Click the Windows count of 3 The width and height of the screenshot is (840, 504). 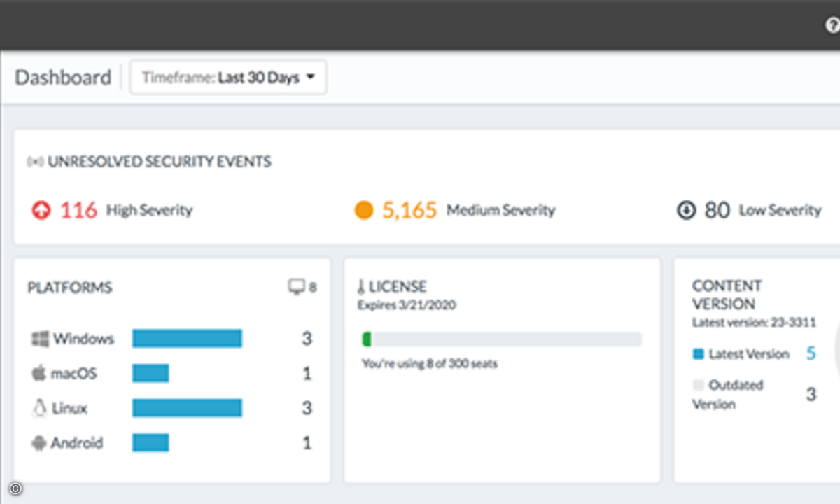pos(307,339)
